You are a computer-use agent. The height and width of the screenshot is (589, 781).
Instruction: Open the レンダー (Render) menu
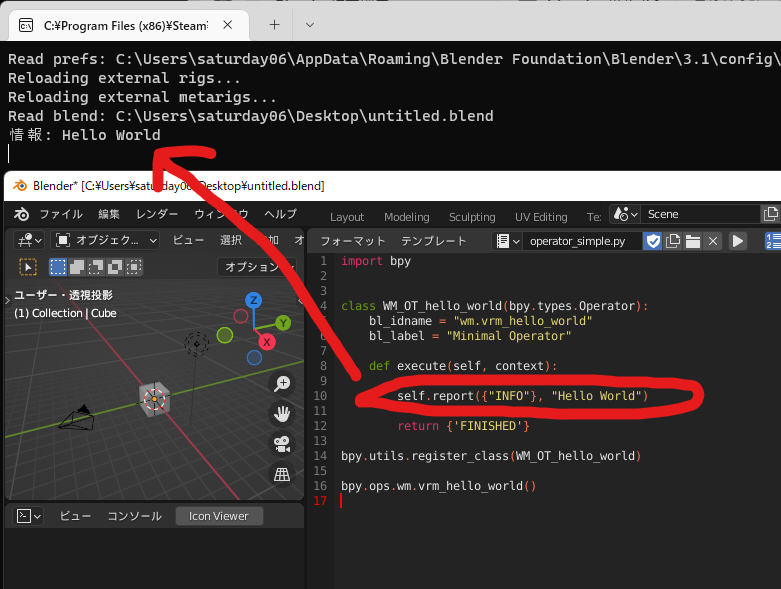coord(157,214)
